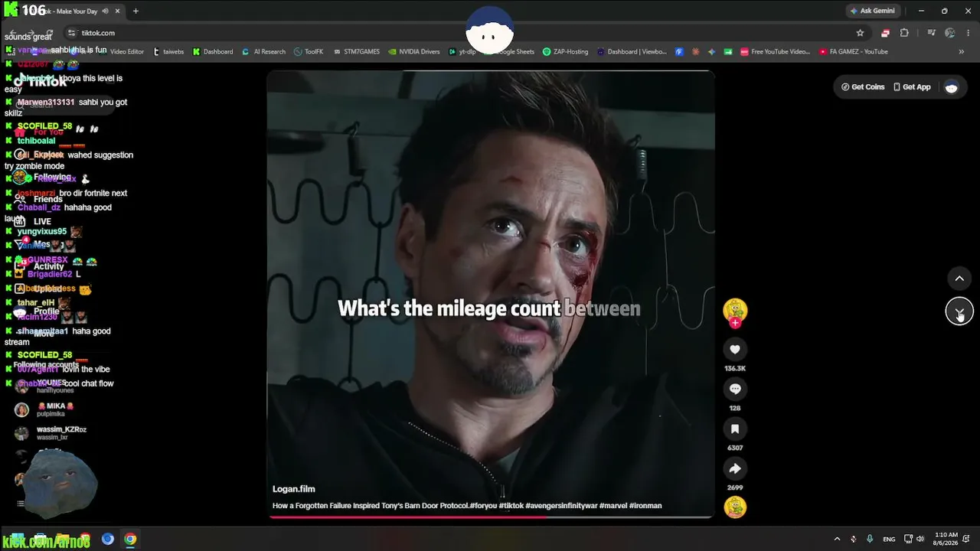Share the video using the arrow icon

735,468
